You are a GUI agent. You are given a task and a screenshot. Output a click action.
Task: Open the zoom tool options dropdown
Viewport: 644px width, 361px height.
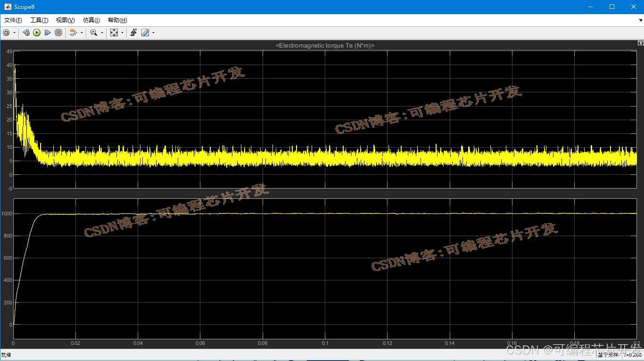pyautogui.click(x=102, y=33)
